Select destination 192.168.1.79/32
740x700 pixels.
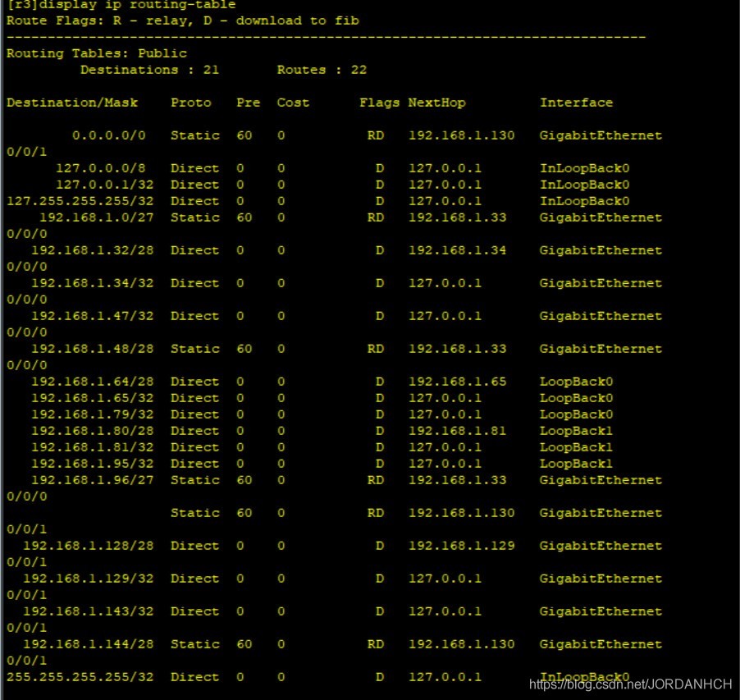tap(93, 414)
